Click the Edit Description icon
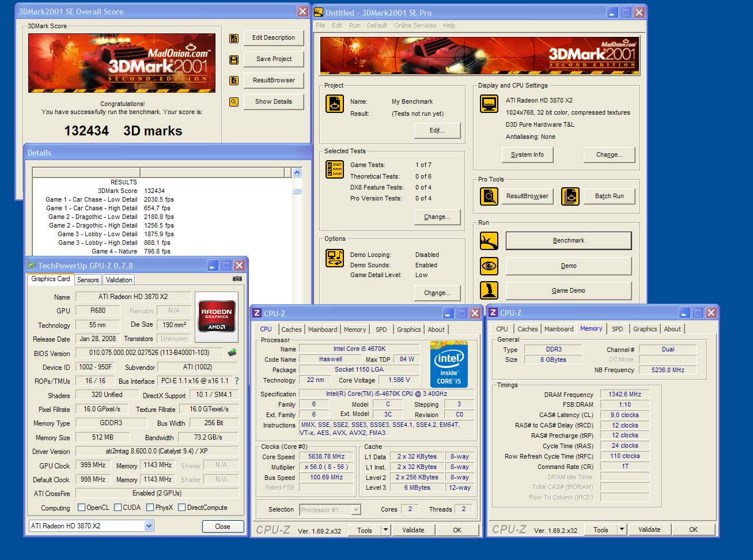This screenshot has width=753, height=560. 234,39
